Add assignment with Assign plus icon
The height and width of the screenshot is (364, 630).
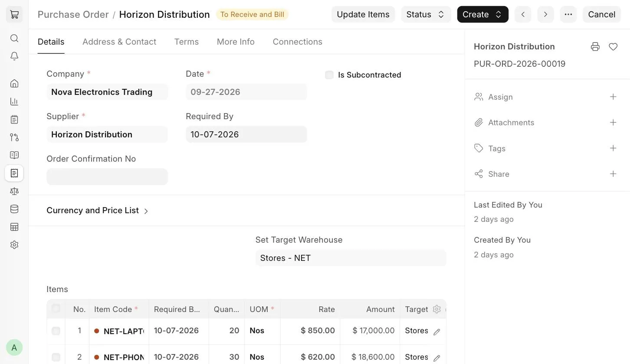(613, 97)
